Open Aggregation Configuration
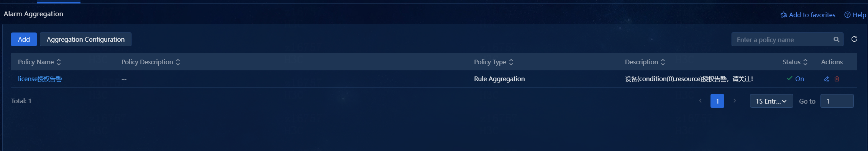This screenshot has width=868, height=151. pos(85,39)
